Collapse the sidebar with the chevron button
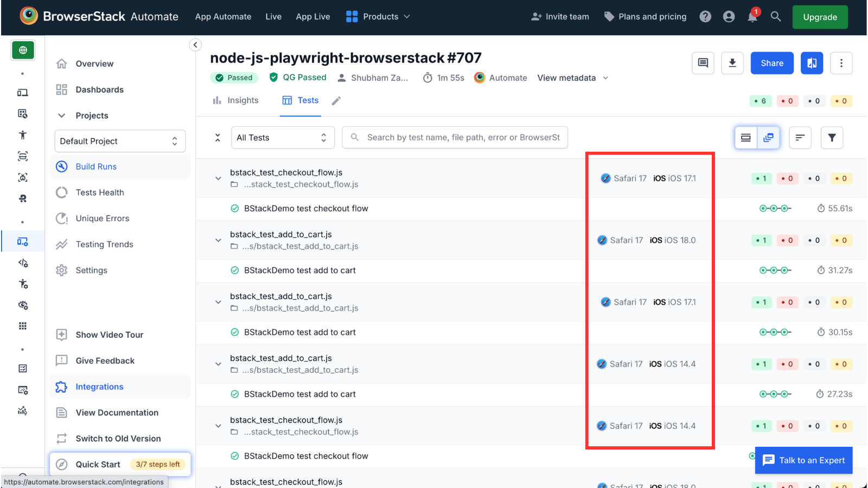The height and width of the screenshot is (488, 868). click(x=195, y=45)
